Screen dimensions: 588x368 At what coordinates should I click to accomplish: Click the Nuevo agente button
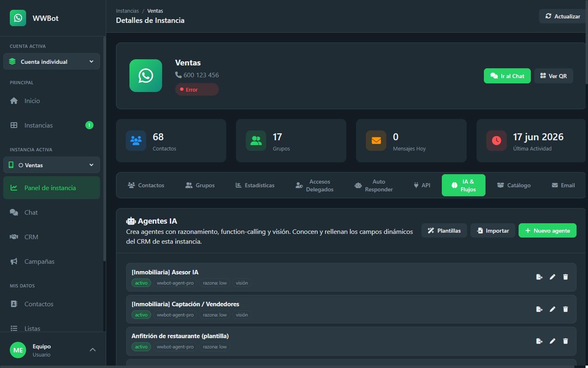(x=548, y=231)
